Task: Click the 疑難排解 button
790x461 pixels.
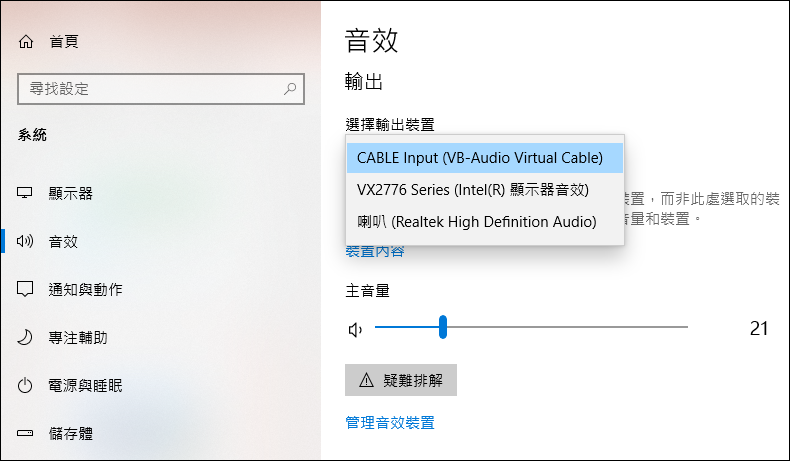Action: click(401, 380)
